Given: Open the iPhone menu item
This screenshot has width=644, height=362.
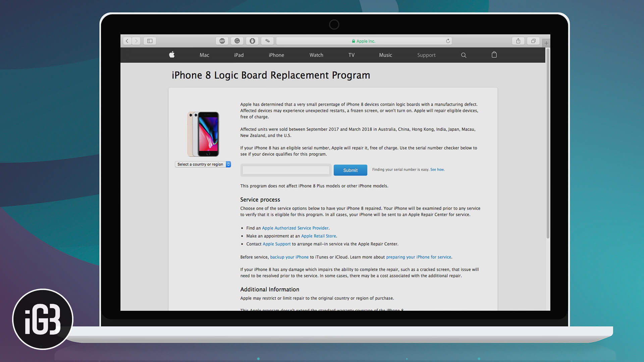Looking at the screenshot, I should pos(276,55).
